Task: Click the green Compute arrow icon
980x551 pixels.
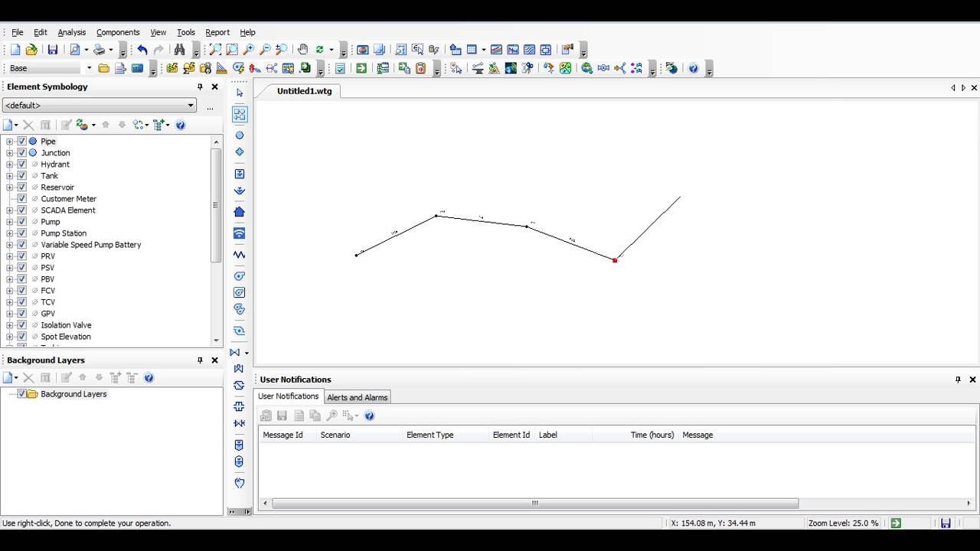Action: (361, 68)
